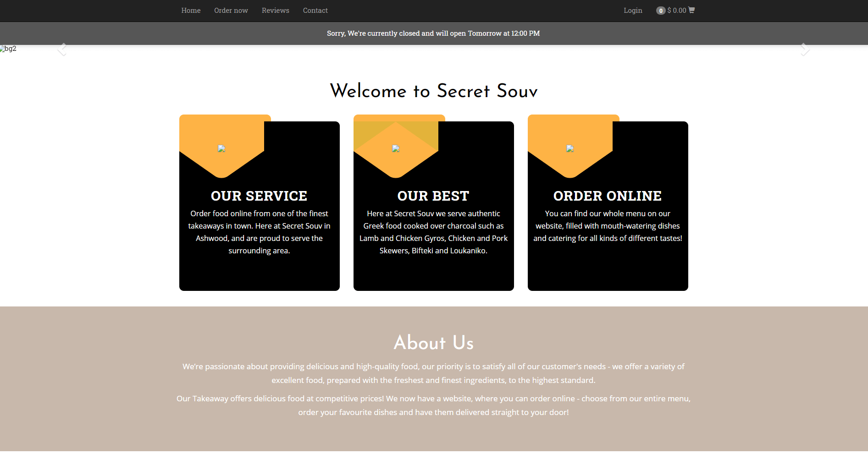Viewport: 868px width, 459px height.
Task: Click the broken bg2 slider image
Action: [8, 49]
